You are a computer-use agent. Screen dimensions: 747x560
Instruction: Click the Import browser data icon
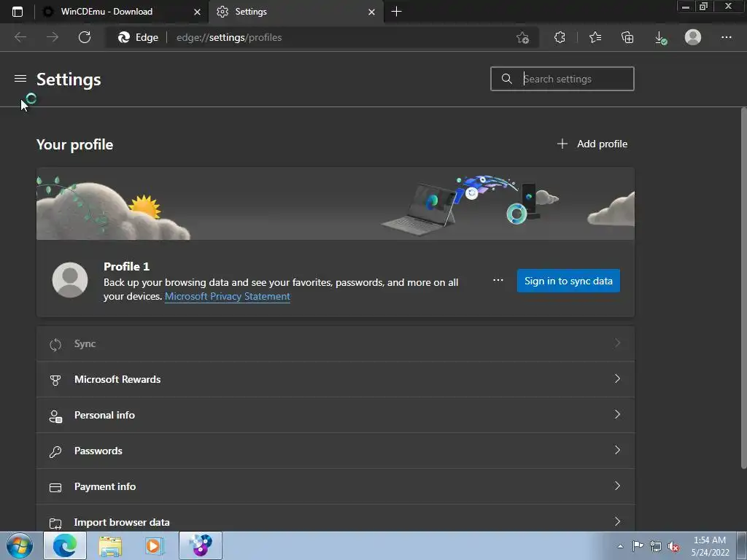(x=55, y=524)
